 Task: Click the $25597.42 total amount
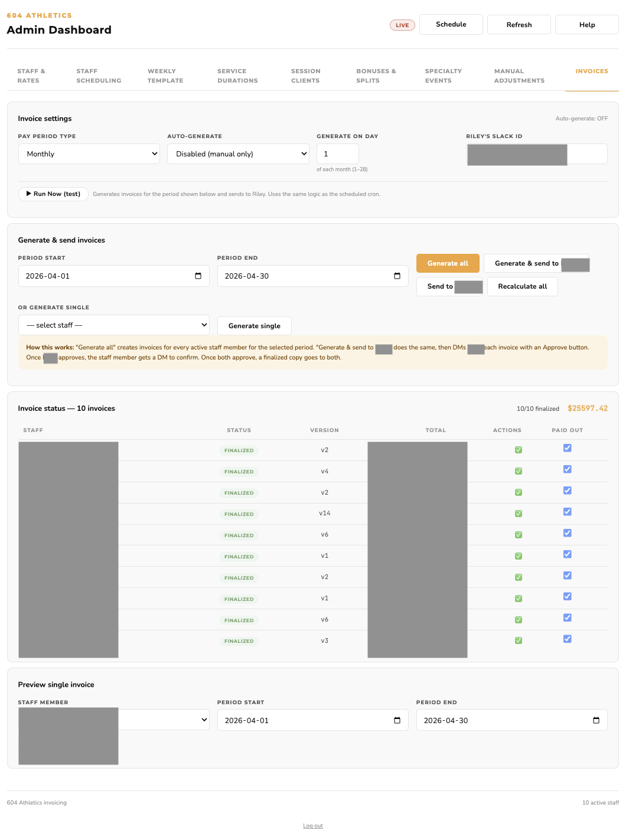pyautogui.click(x=588, y=408)
